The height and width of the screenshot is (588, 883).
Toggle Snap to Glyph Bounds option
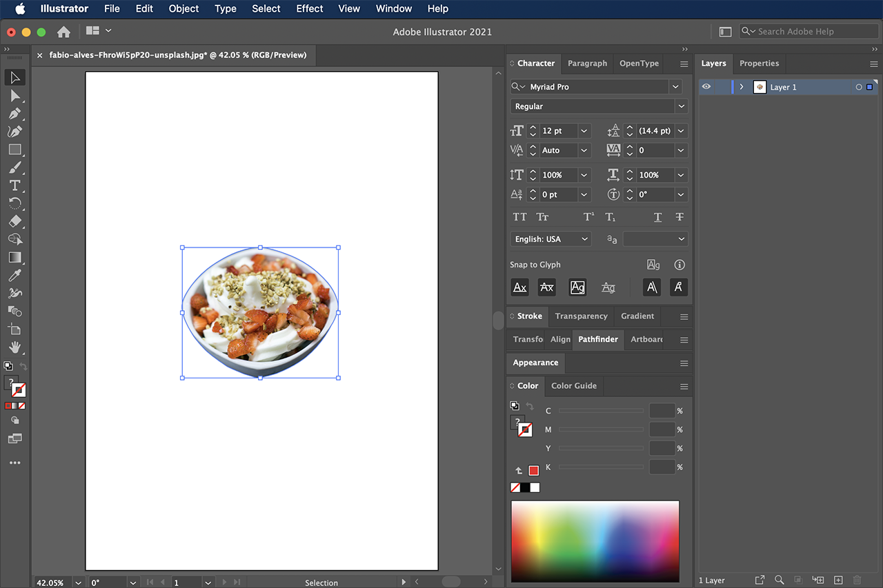pyautogui.click(x=577, y=287)
